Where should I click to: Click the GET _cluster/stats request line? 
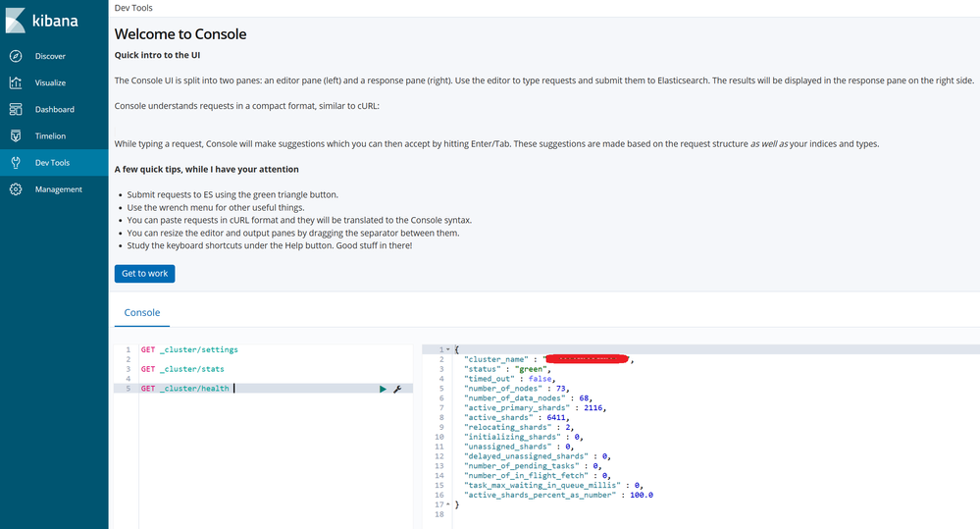click(181, 369)
